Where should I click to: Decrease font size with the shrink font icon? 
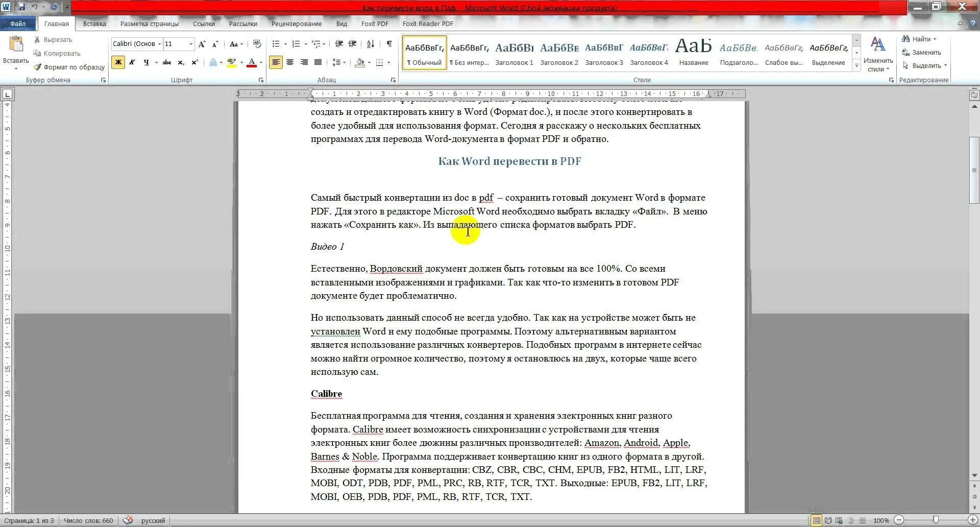coord(215,44)
